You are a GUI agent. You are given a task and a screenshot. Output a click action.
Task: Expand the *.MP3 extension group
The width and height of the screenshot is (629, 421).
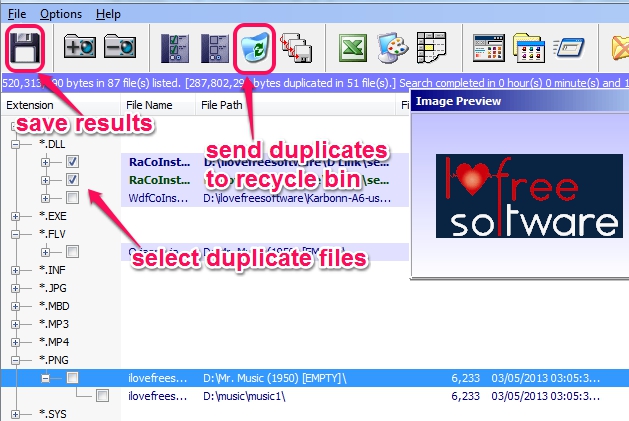(15, 324)
